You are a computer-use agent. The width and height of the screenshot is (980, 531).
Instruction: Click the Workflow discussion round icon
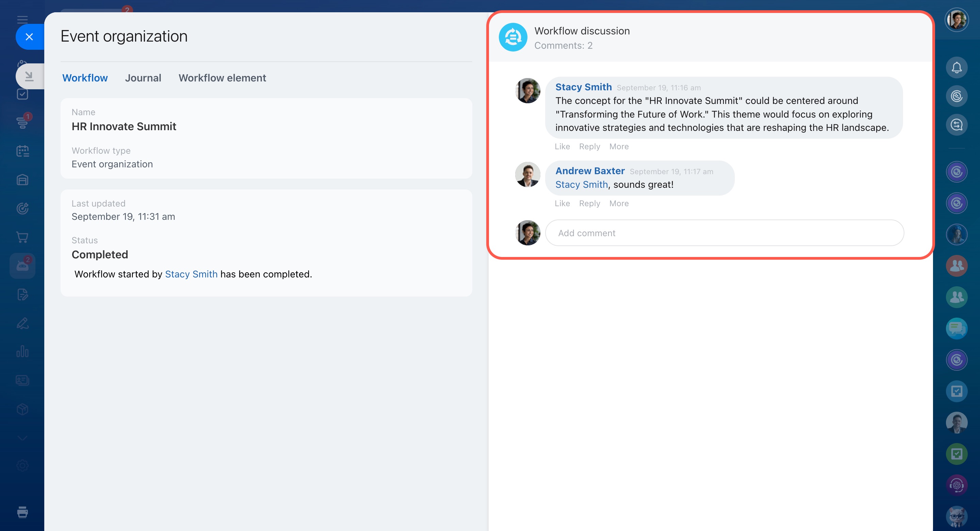tap(512, 37)
